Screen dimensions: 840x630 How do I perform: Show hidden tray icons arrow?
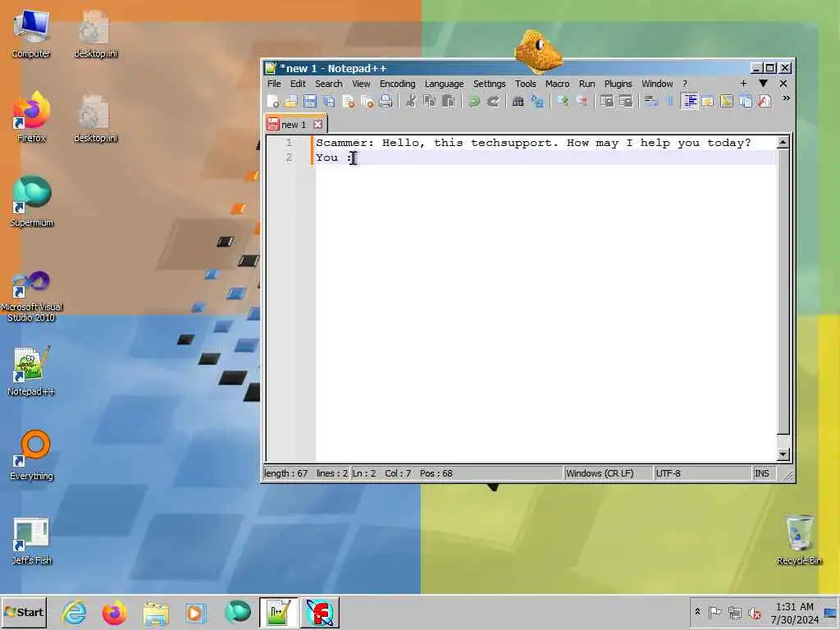click(697, 611)
